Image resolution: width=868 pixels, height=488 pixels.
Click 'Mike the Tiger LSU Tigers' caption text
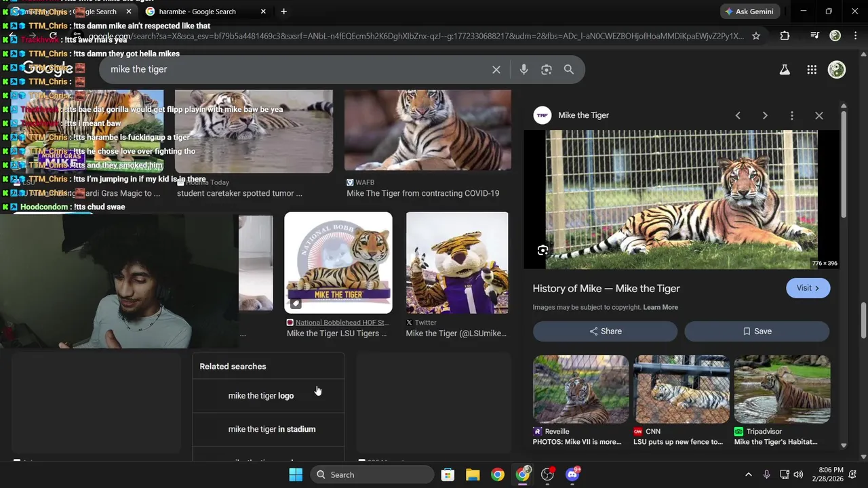tap(337, 333)
